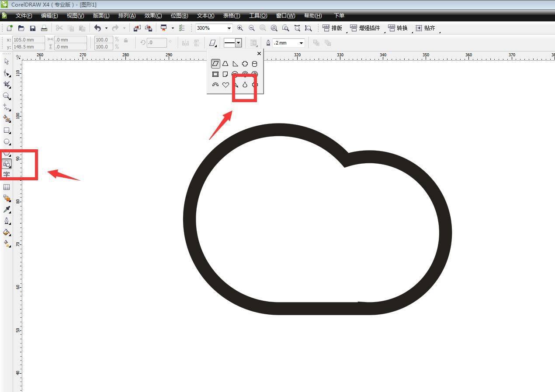
Task: Select the Fill bucket tool
Action: pyautogui.click(x=7, y=232)
